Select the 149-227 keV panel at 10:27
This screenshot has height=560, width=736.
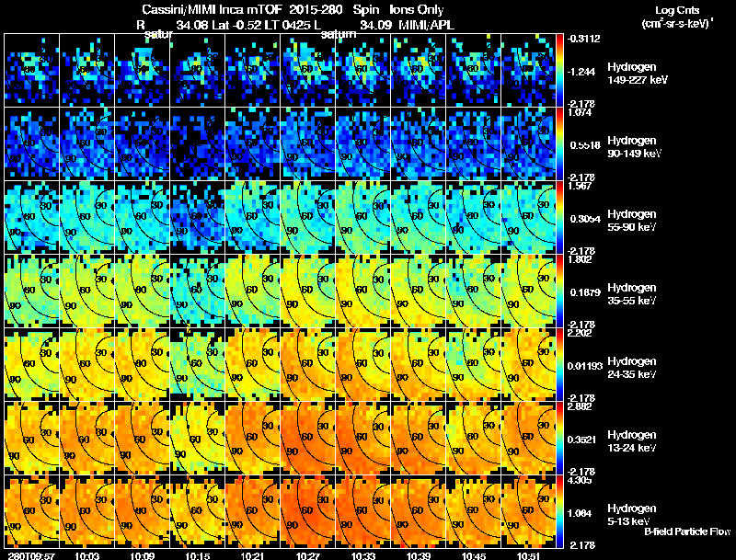point(307,71)
